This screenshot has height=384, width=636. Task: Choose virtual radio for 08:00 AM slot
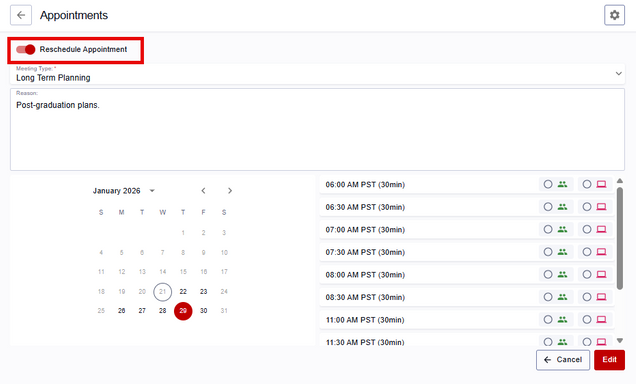(587, 275)
